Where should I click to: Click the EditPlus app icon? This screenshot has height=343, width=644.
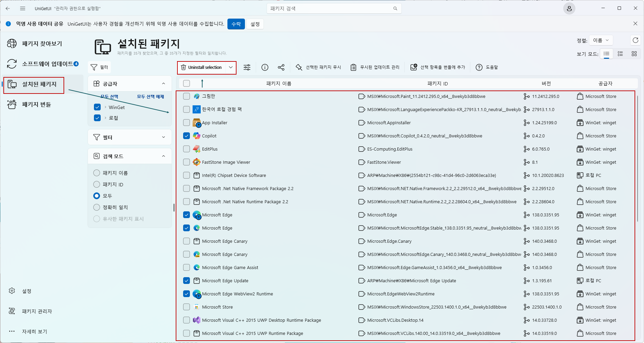tap(196, 149)
